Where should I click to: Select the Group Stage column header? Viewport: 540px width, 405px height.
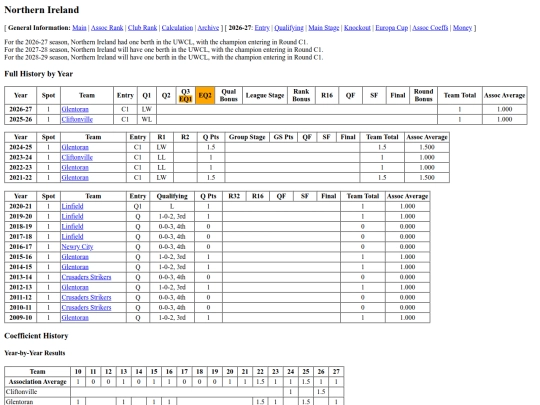tap(247, 137)
